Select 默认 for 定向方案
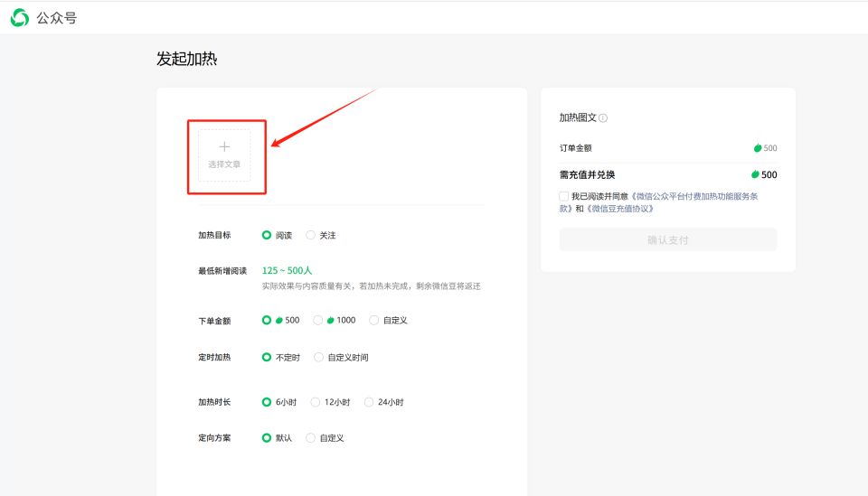The image size is (868, 496). pyautogui.click(x=266, y=438)
